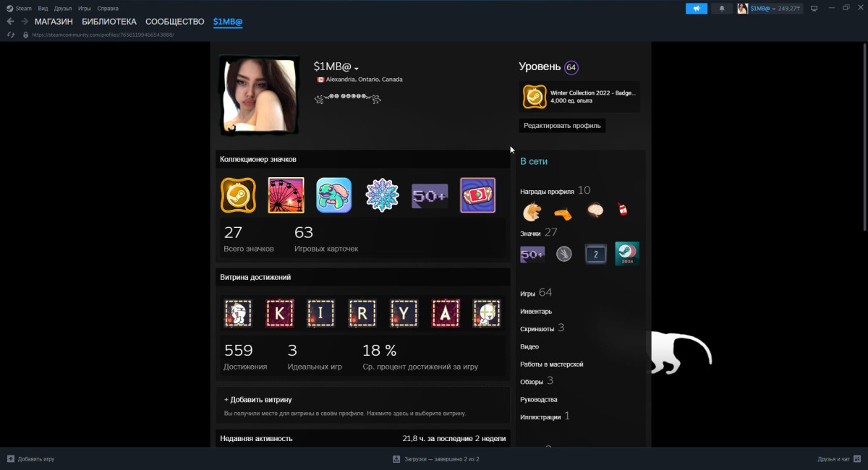Click the steamcommunity profile URL bar
The width and height of the screenshot is (868, 470).
[103, 35]
